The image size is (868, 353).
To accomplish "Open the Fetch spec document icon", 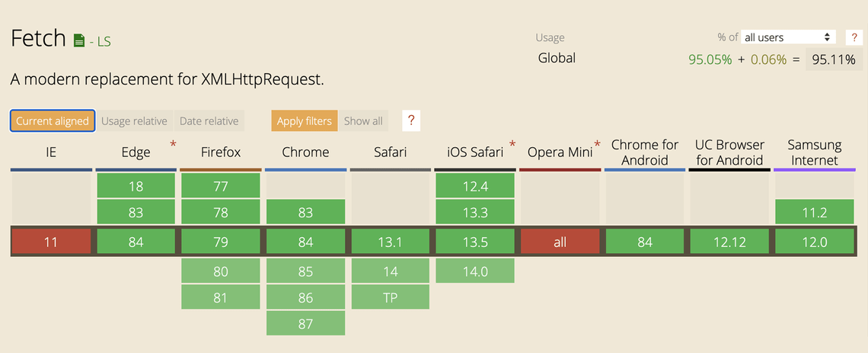I will tap(80, 40).
